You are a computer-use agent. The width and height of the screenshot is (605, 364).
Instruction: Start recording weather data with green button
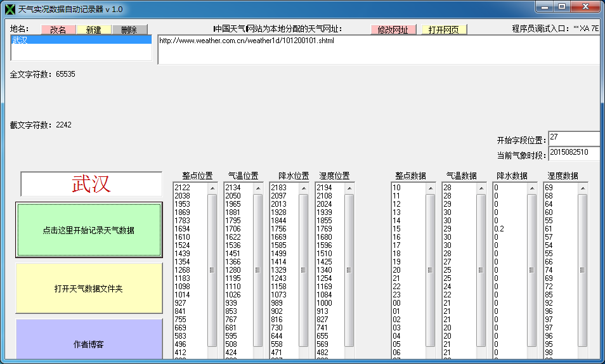tap(89, 230)
